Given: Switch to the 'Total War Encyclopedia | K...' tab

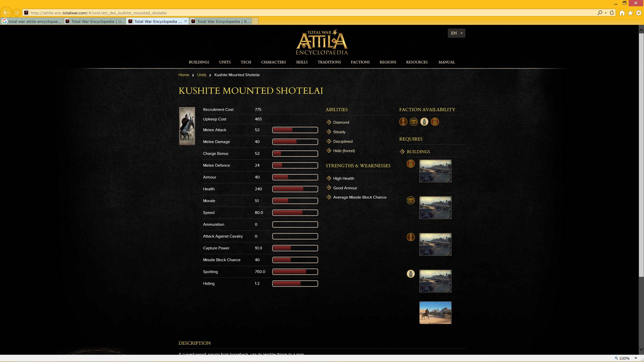Looking at the screenshot, I should 220,21.
